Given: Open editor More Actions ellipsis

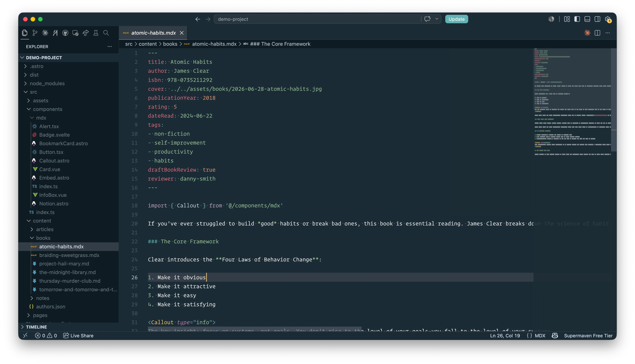Looking at the screenshot, I should (608, 33).
